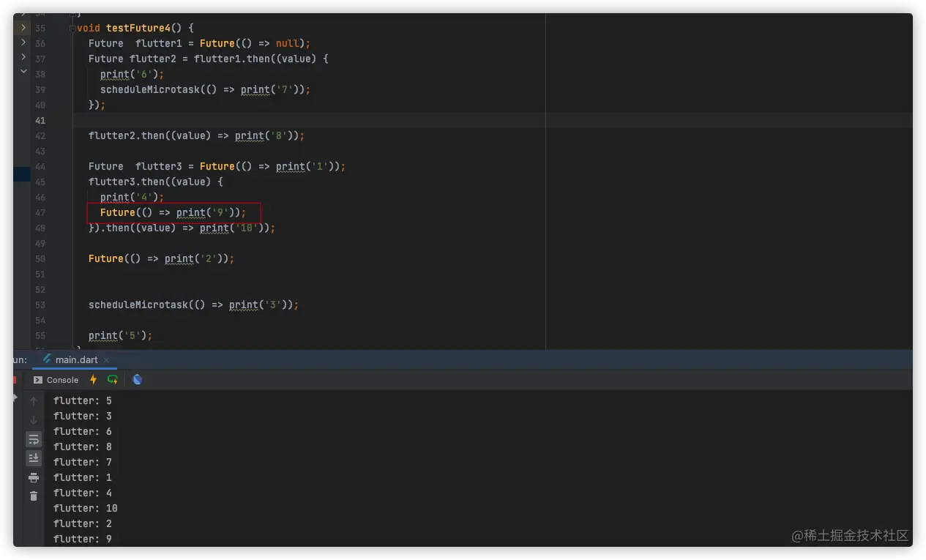This screenshot has height=560, width=926.
Task: Click gutter line number 35
Action: coord(40,28)
